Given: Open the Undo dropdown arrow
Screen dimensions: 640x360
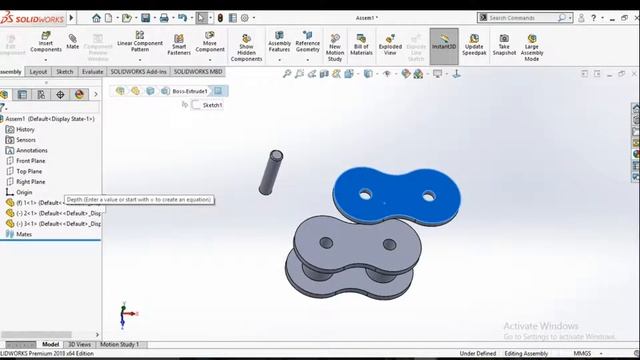Looking at the screenshot, I should [191, 18].
